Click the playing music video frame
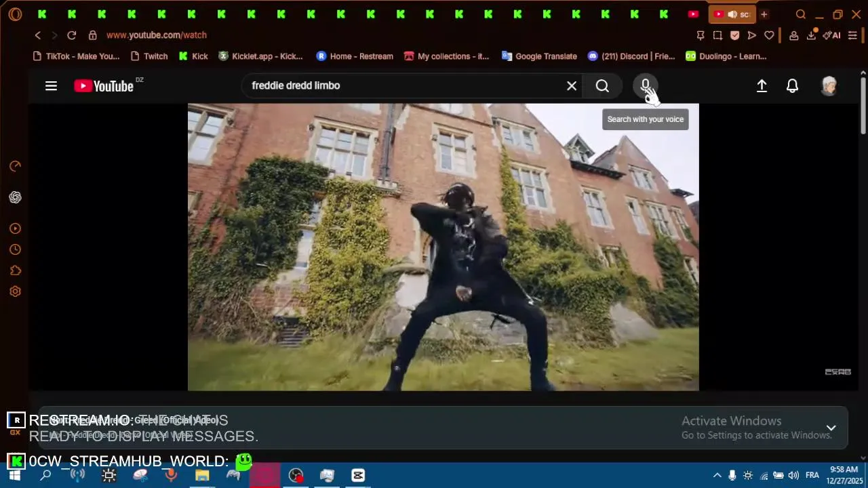The height and width of the screenshot is (488, 868). click(443, 247)
